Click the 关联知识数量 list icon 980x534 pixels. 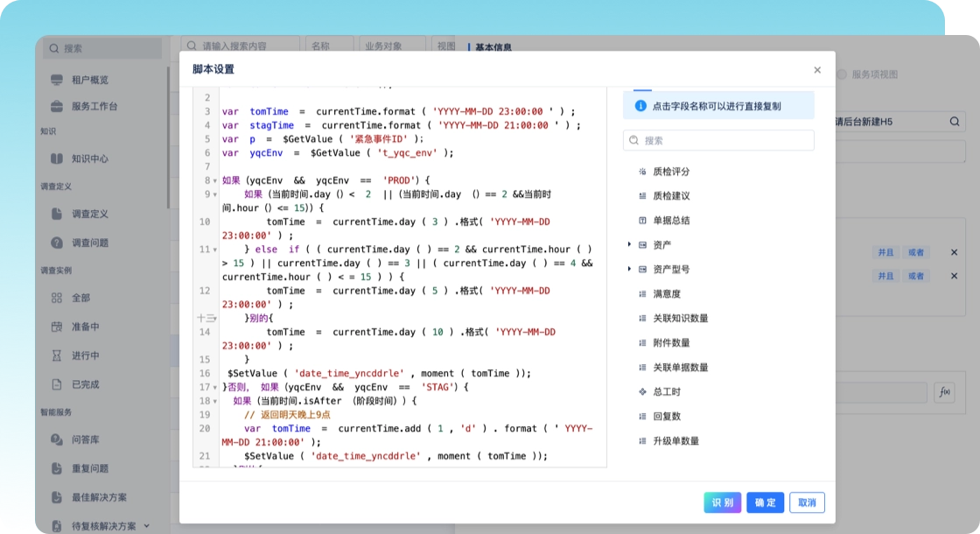(x=642, y=318)
